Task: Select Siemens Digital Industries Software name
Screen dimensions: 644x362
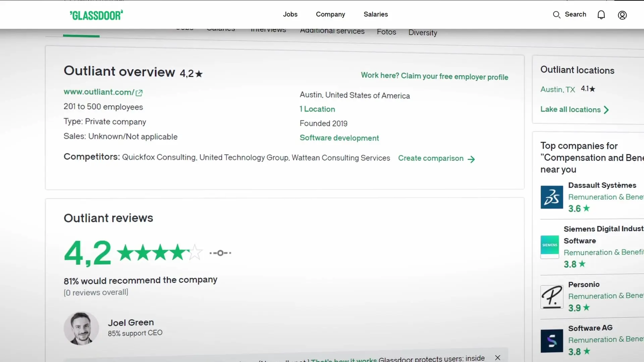Action: tap(604, 235)
